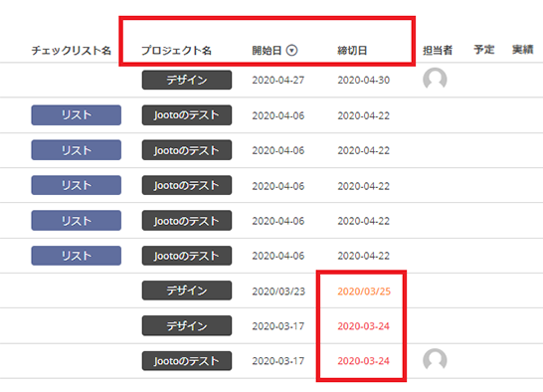Select the orange deadline 2020/03/25

[x=364, y=292]
